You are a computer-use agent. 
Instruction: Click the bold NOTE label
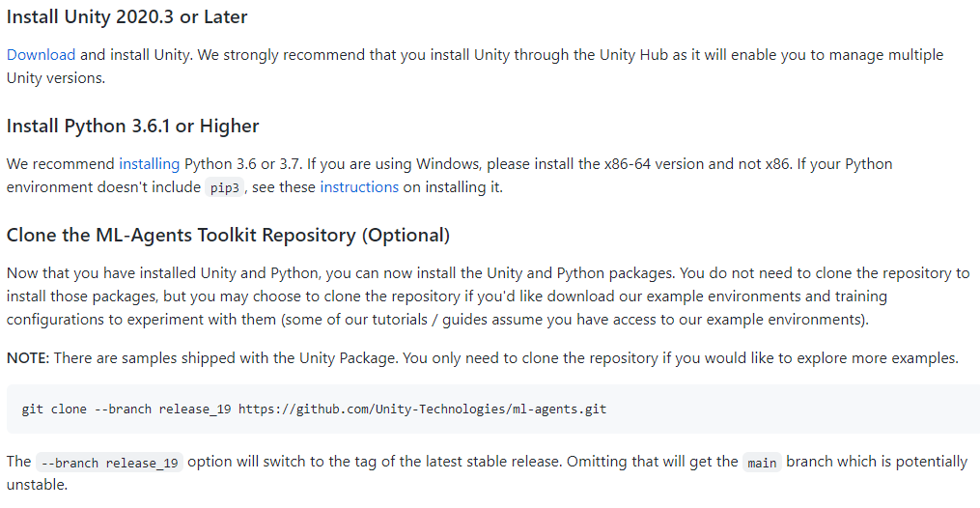tap(28, 358)
